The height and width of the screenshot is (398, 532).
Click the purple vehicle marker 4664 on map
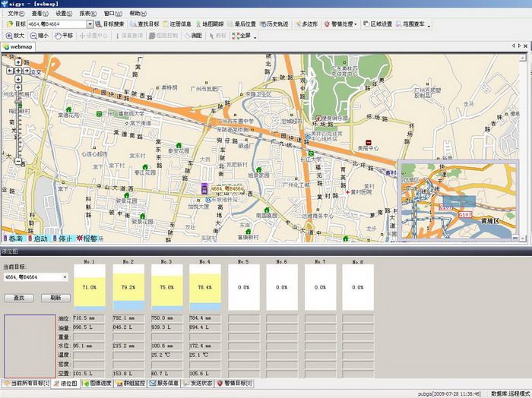coord(204,188)
